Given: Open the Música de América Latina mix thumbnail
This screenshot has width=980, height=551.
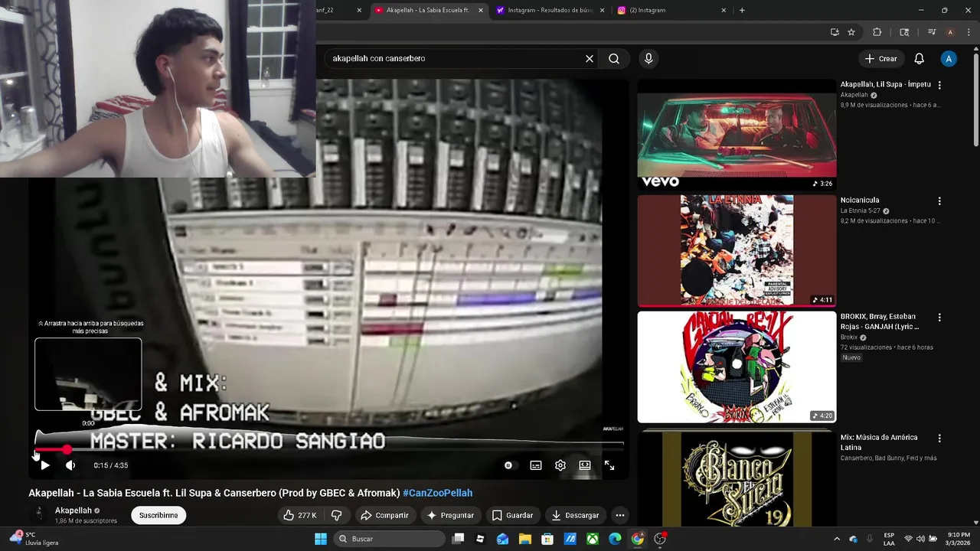Looking at the screenshot, I should (x=737, y=478).
